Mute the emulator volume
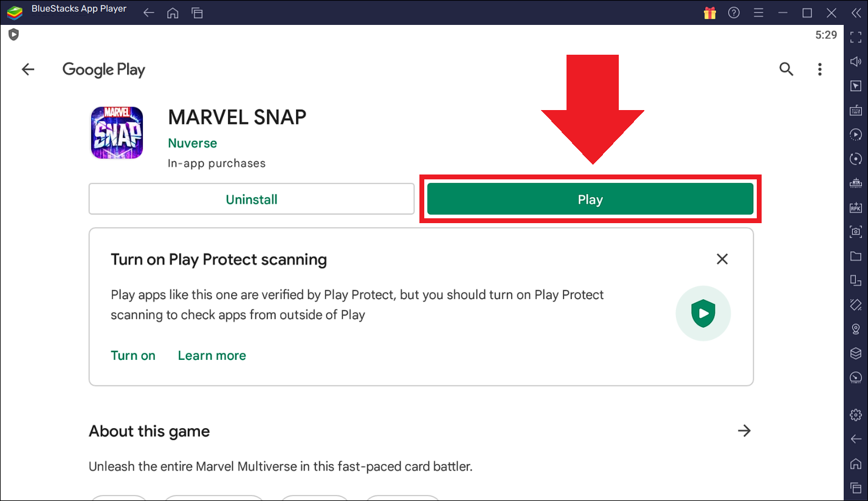 click(x=856, y=61)
